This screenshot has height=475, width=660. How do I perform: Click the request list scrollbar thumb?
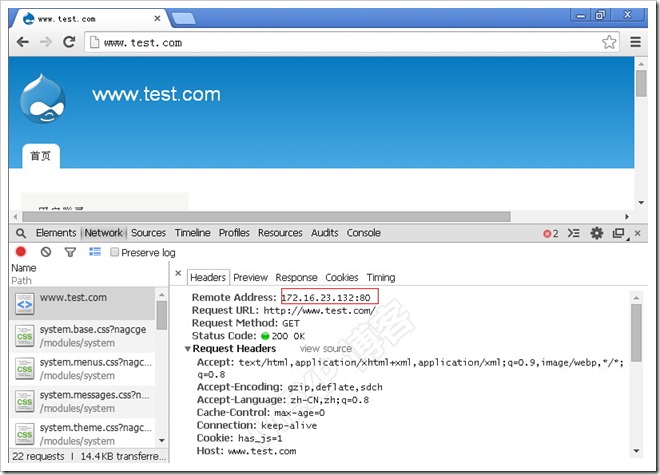point(162,315)
